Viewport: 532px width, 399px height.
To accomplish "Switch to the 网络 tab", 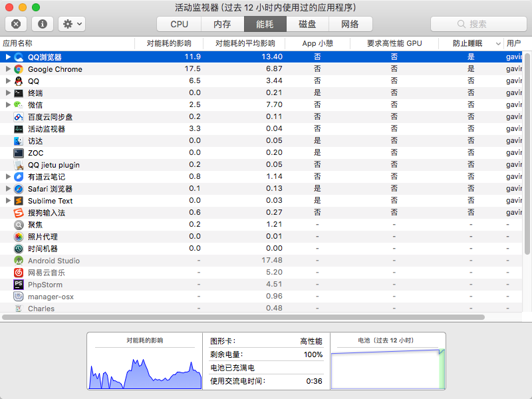I will [x=350, y=24].
